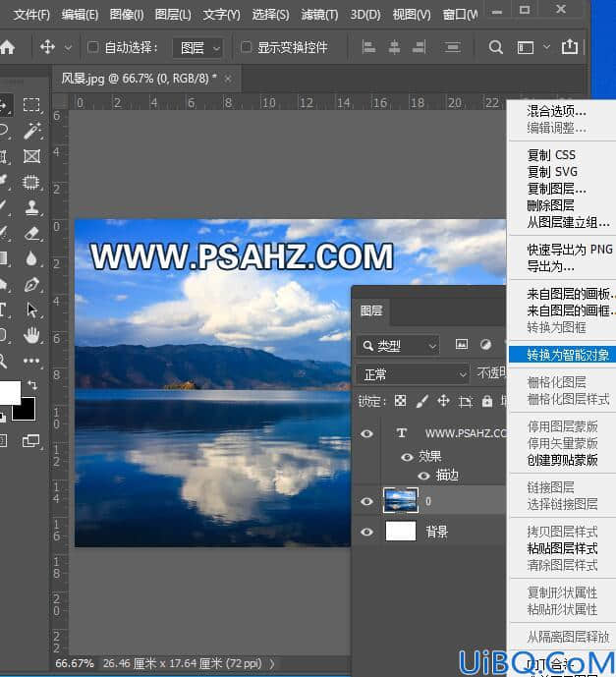Hide the 背景 layer
The image size is (616, 677).
[x=366, y=532]
